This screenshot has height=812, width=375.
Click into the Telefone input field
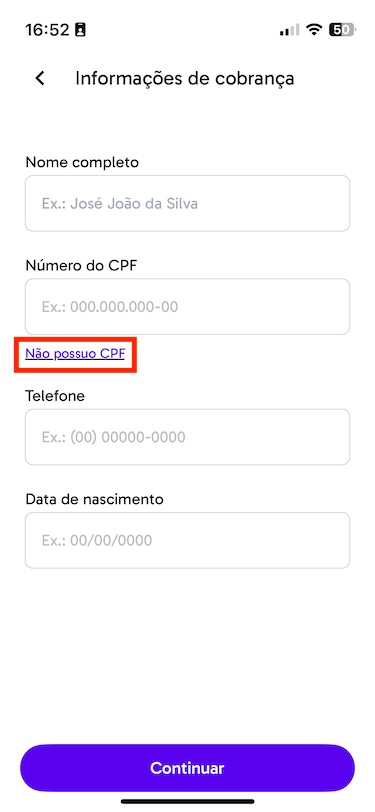tap(188, 437)
